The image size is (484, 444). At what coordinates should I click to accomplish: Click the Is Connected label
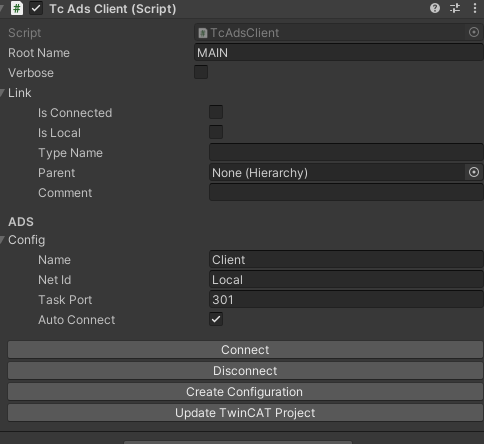75,113
